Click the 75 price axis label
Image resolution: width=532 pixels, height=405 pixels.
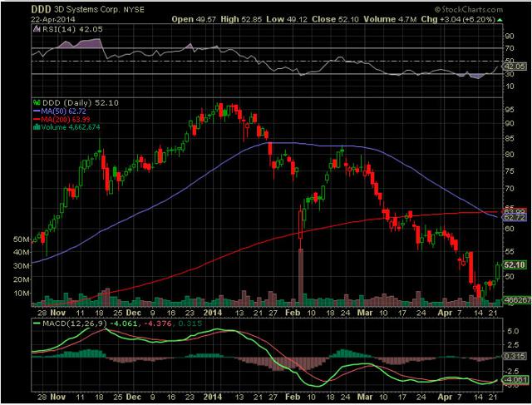click(510, 171)
